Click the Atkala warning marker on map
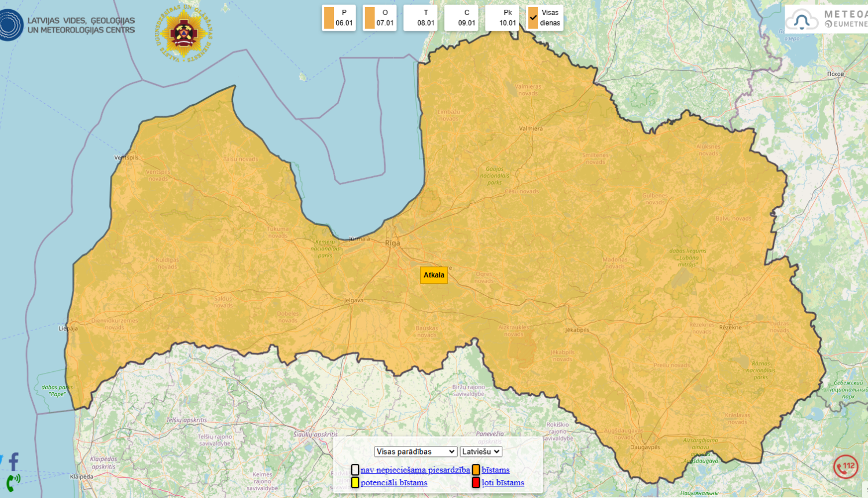 pyautogui.click(x=433, y=275)
